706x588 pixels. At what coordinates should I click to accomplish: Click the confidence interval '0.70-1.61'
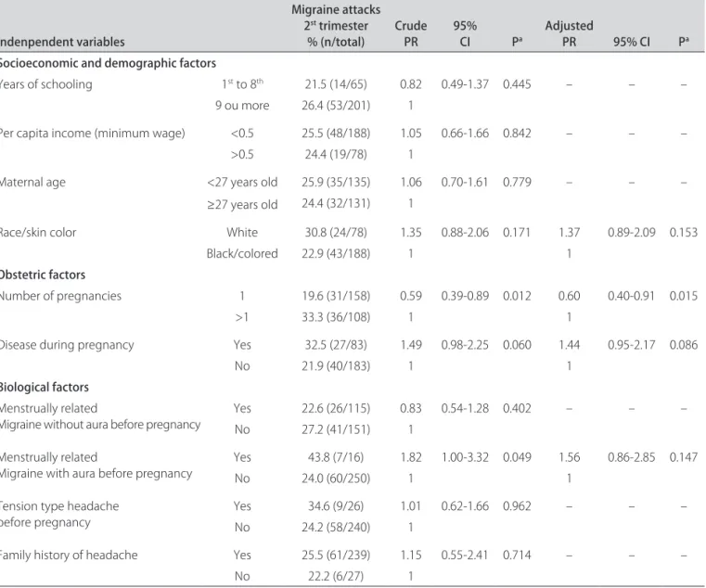(465, 183)
